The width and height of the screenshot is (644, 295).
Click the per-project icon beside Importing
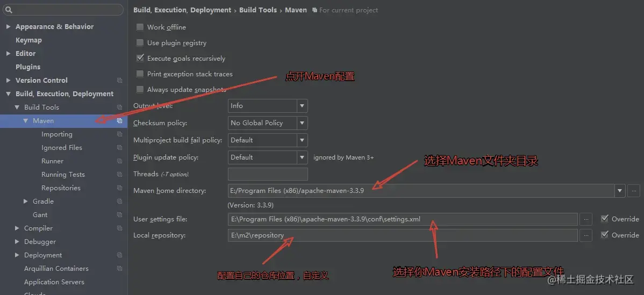click(119, 134)
